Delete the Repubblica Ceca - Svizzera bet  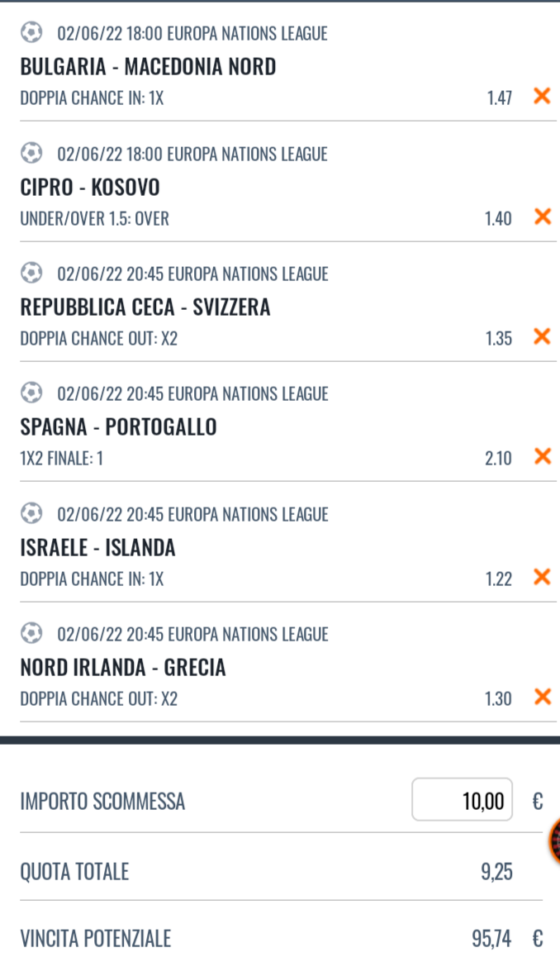pyautogui.click(x=542, y=336)
